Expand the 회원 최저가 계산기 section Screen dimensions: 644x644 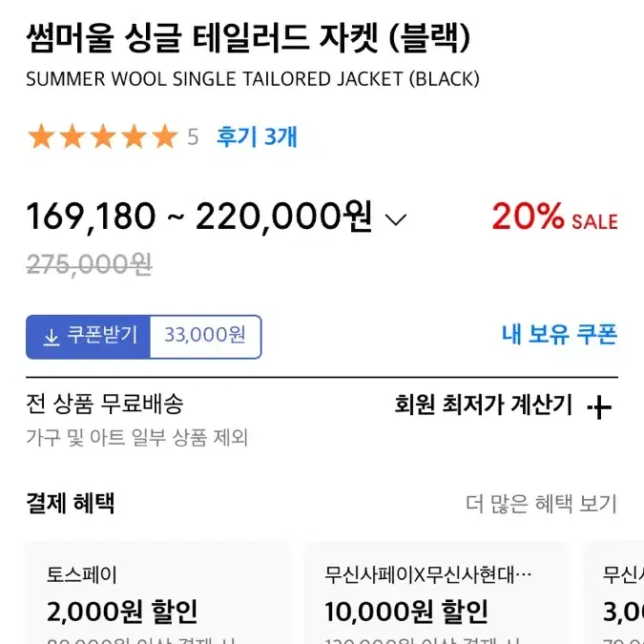503,405
